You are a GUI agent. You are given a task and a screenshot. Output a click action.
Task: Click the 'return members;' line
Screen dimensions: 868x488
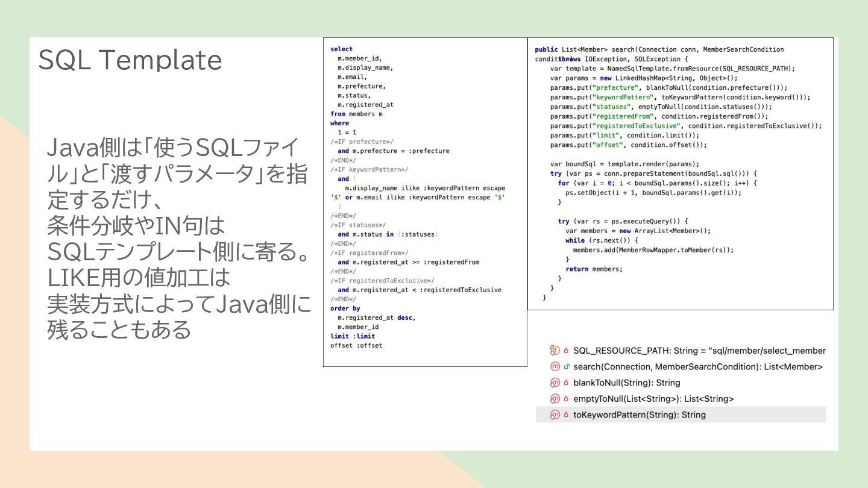(x=594, y=269)
